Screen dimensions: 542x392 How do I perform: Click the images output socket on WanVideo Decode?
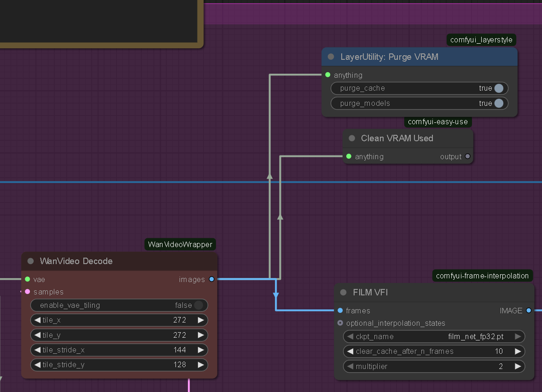tap(211, 279)
